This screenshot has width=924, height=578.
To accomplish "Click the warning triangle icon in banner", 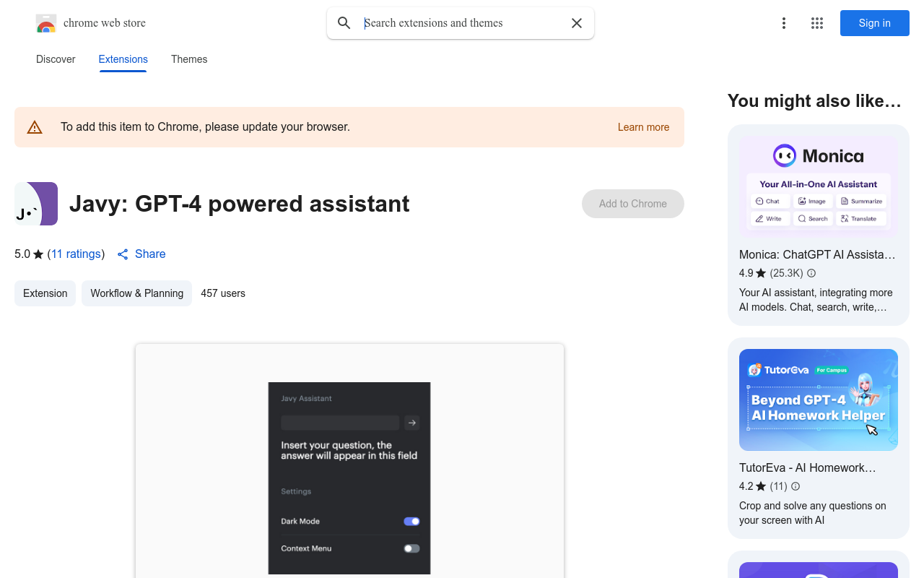I will 35,127.
